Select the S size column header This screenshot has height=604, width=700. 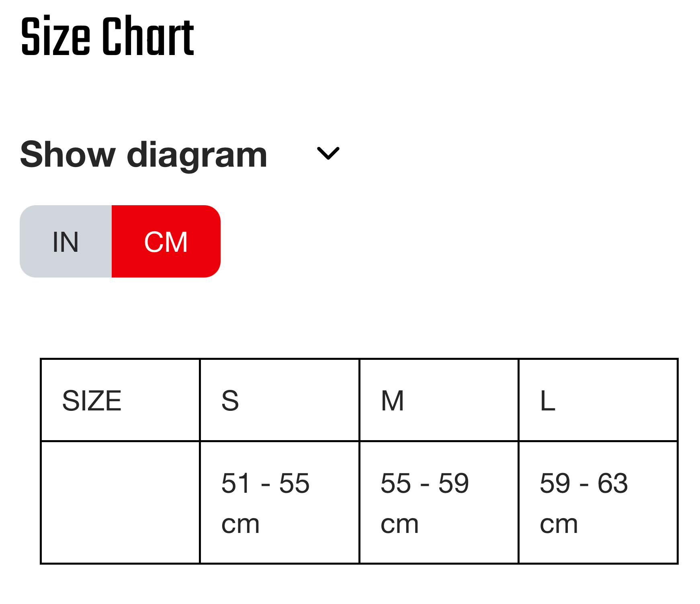(230, 401)
